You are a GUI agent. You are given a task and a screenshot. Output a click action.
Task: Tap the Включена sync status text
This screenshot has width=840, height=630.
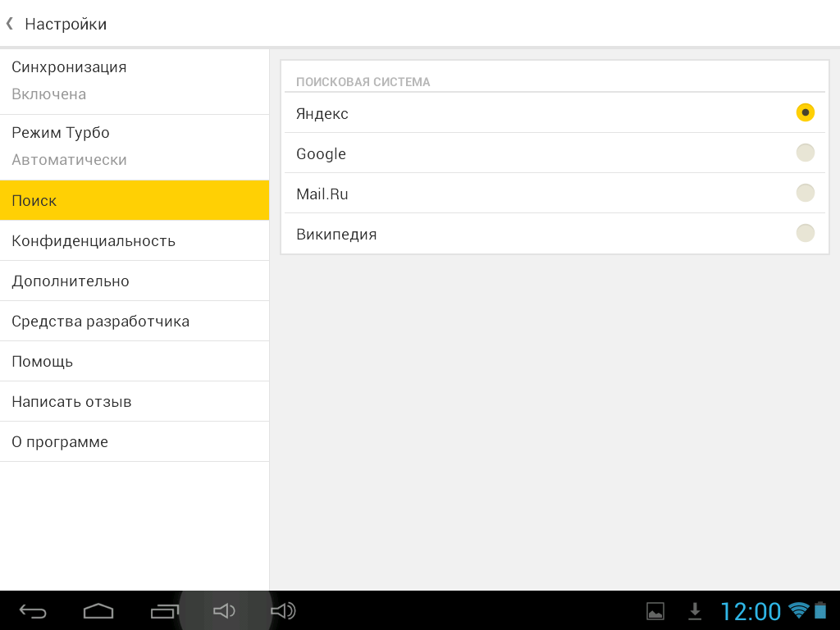48,94
